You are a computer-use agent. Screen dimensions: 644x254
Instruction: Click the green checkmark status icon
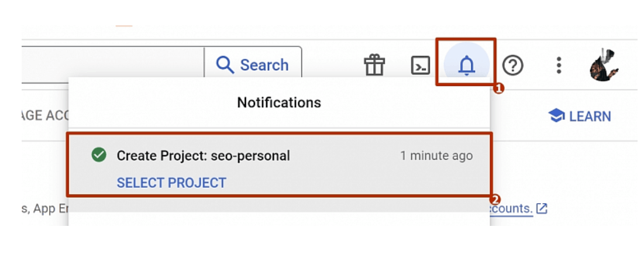(99, 155)
